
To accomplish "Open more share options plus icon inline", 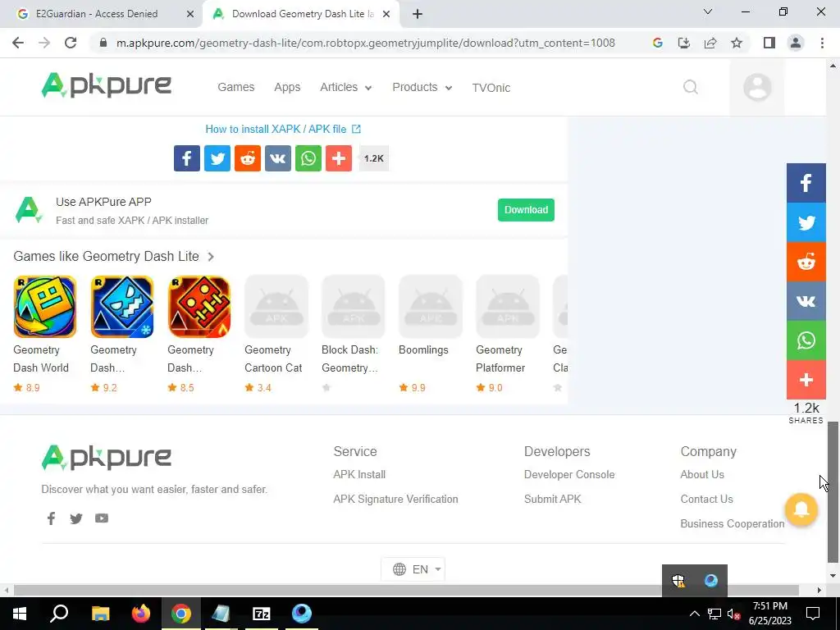I will click(x=339, y=158).
